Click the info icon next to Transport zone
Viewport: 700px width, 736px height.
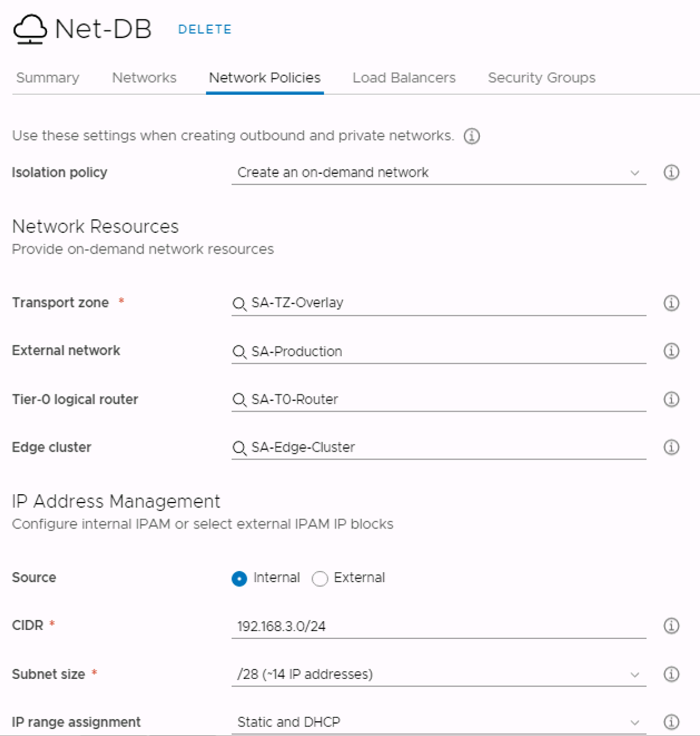tap(671, 303)
